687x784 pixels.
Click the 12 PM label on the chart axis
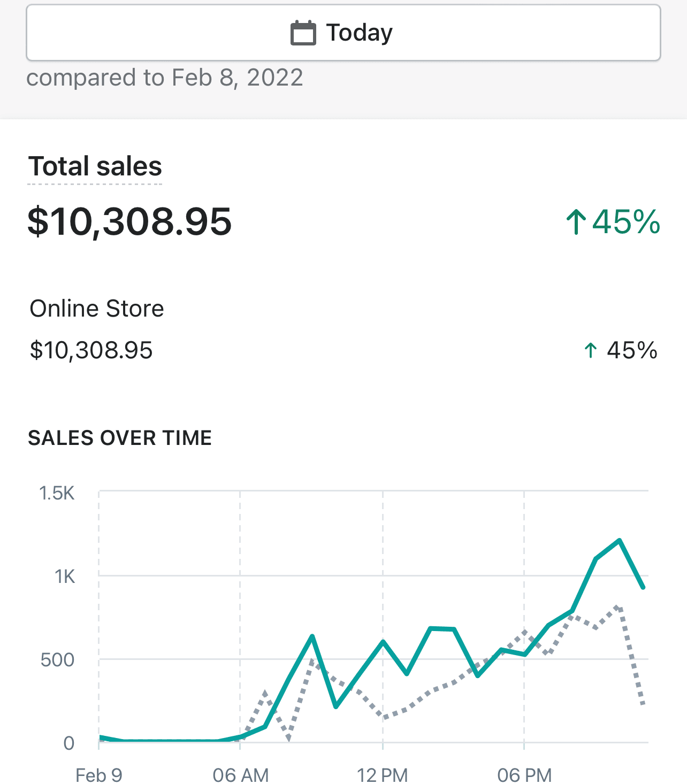coord(382,774)
